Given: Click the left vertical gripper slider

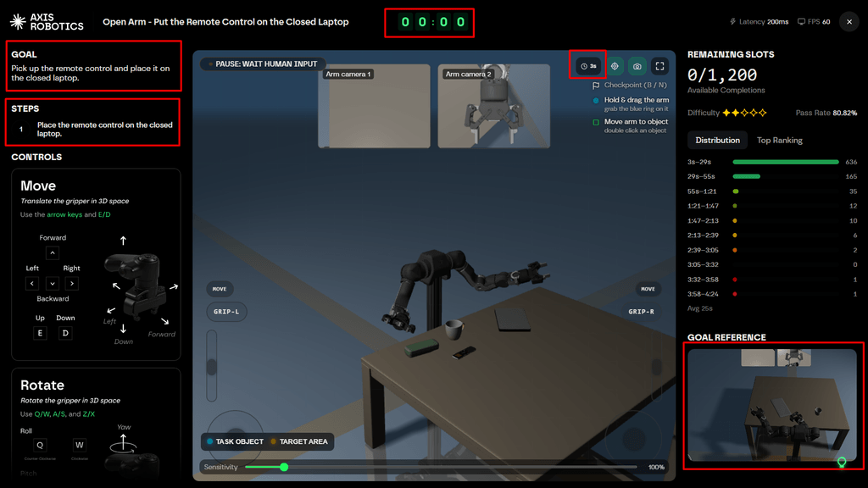Looking at the screenshot, I should [211, 366].
